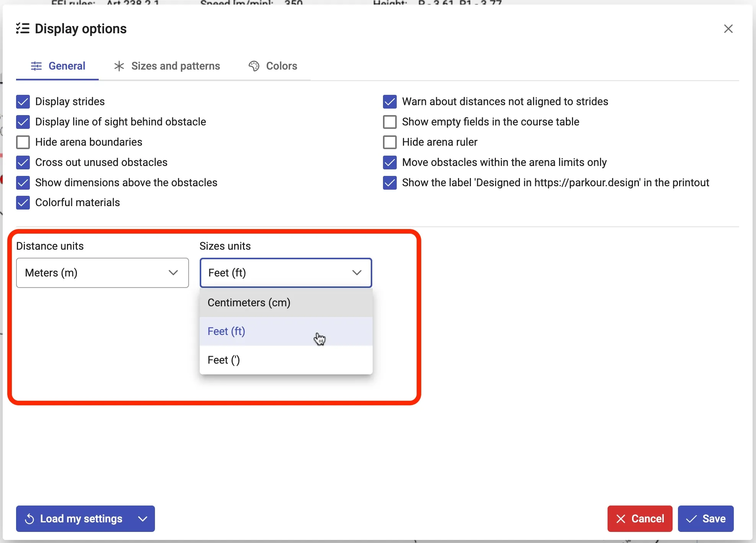The height and width of the screenshot is (543, 756).
Task: Select Centimeters (cm) option
Action: [249, 302]
